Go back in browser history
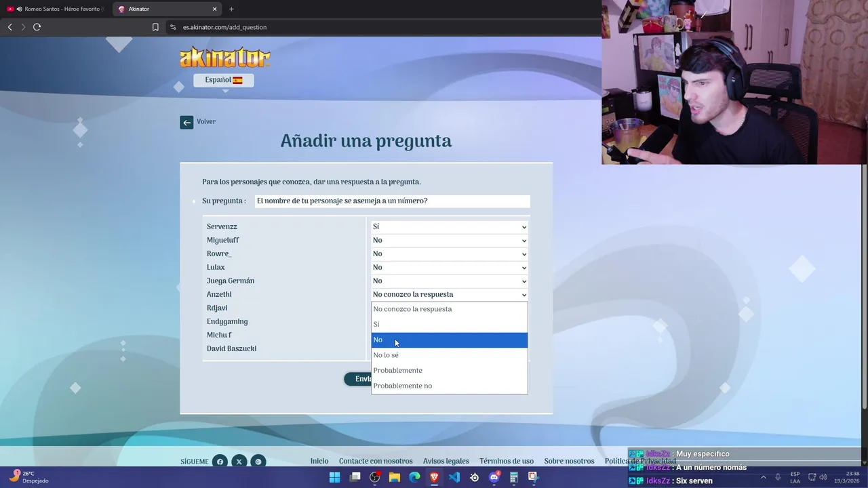This screenshot has width=868, height=488. [x=9, y=27]
